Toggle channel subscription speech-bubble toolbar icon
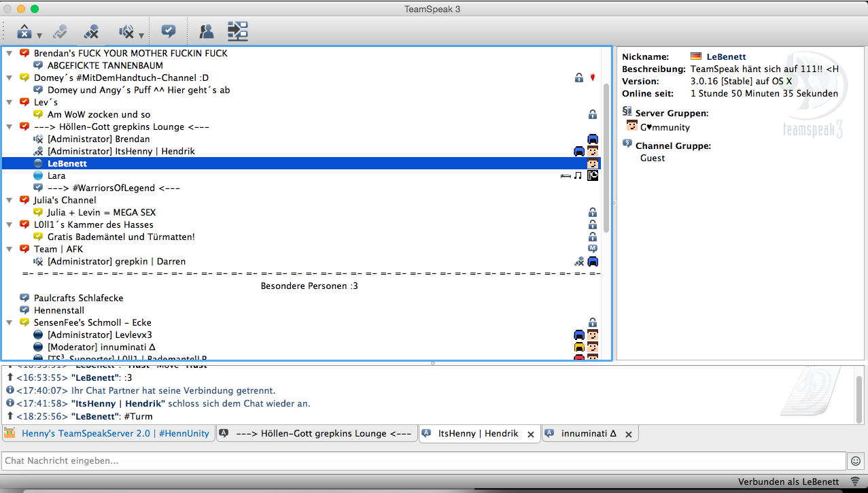 tap(169, 31)
